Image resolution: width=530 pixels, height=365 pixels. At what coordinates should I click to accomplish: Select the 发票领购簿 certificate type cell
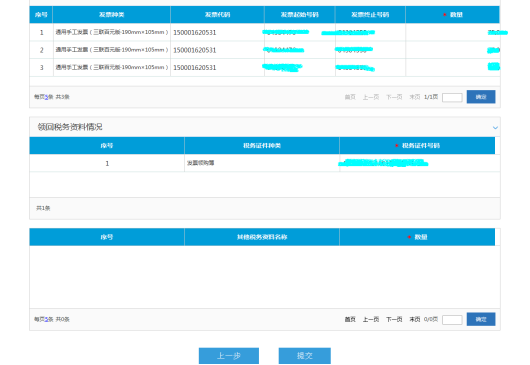coord(262,163)
